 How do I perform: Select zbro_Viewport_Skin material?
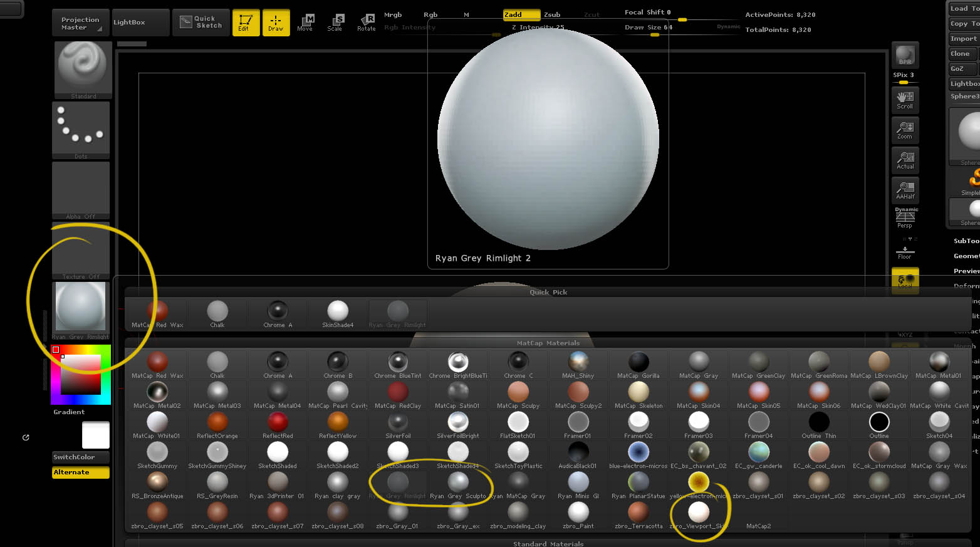point(699,515)
